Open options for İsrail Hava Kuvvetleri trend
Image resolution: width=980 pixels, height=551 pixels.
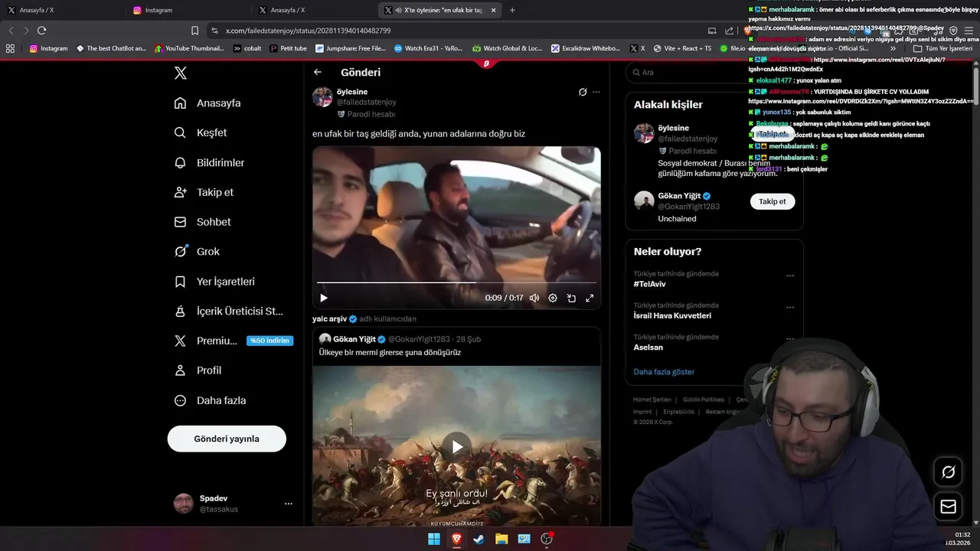(x=790, y=307)
